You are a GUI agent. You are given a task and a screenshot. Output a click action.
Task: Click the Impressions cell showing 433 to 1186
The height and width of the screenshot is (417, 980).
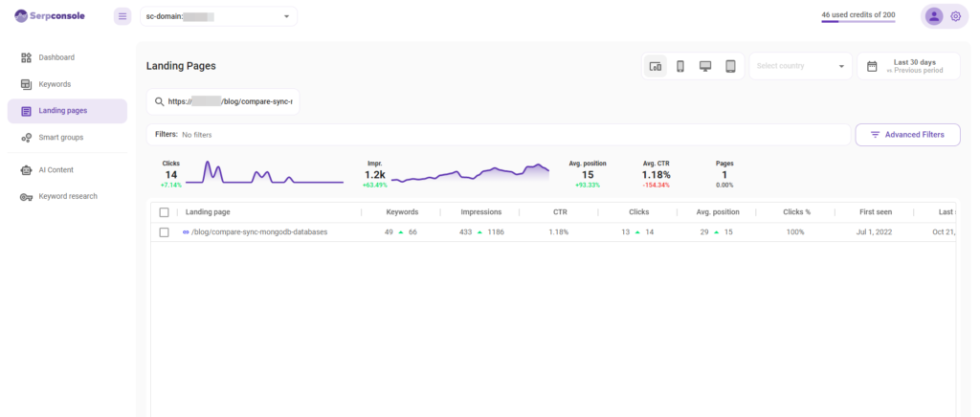pos(480,232)
